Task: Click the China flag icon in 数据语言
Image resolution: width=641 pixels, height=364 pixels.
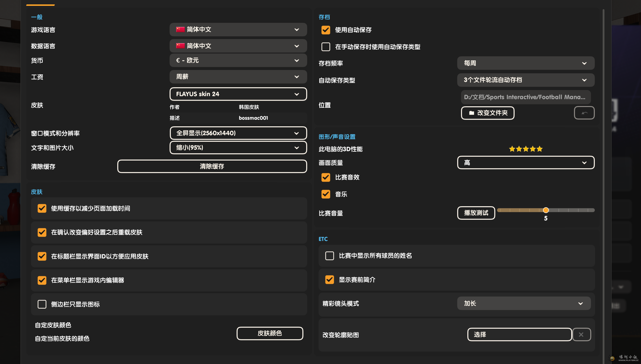Action: 180,46
